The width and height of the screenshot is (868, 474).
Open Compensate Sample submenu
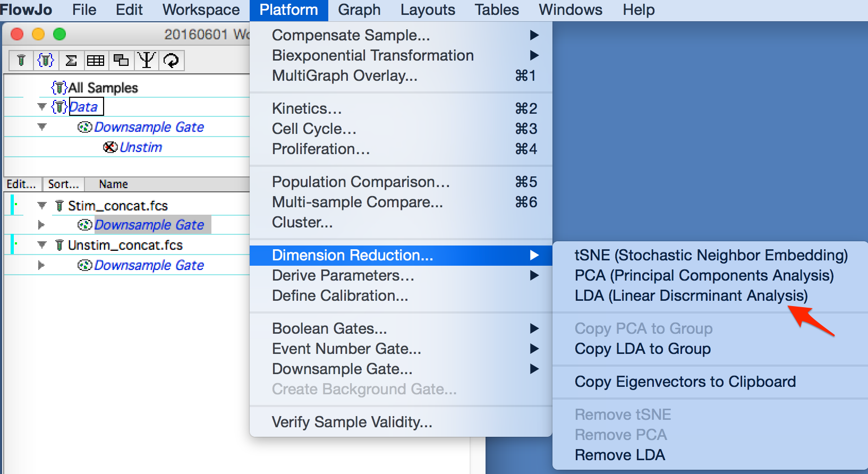(401, 35)
